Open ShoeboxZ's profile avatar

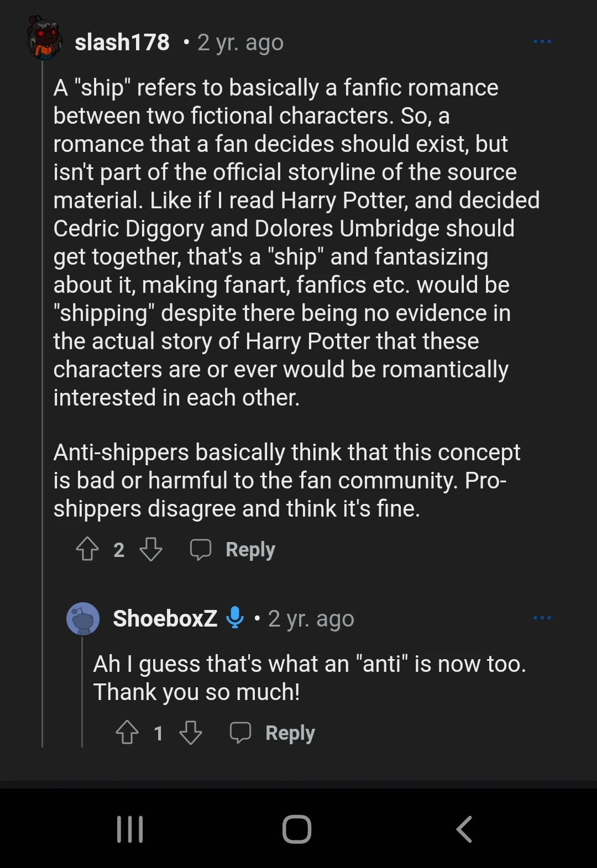pyautogui.click(x=83, y=618)
